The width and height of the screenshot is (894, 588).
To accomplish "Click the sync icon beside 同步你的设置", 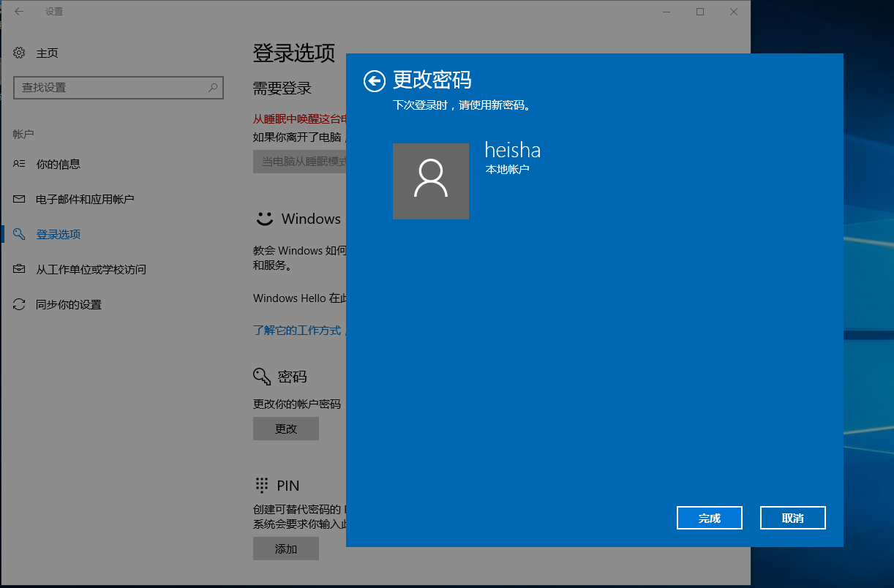I will pyautogui.click(x=20, y=304).
